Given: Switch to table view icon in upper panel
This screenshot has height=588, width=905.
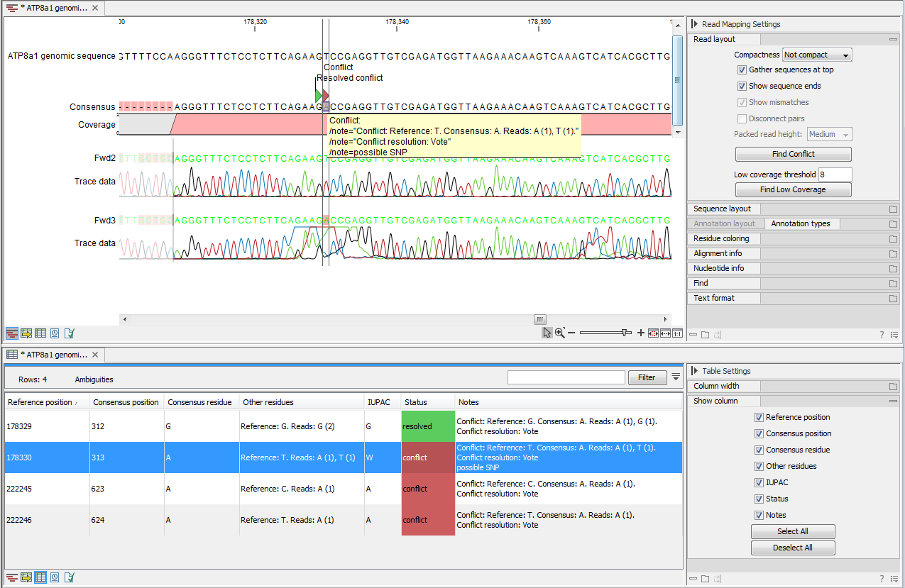Looking at the screenshot, I should coord(40,333).
